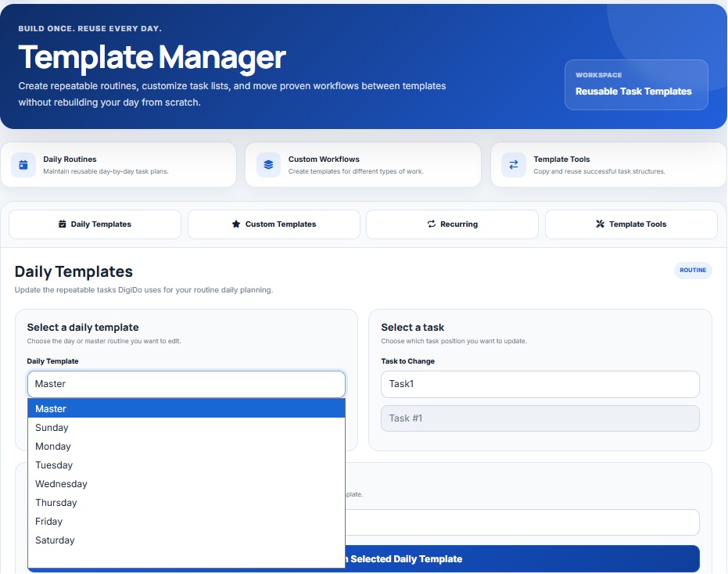
Task: Click the Task to Change label
Action: tap(407, 361)
